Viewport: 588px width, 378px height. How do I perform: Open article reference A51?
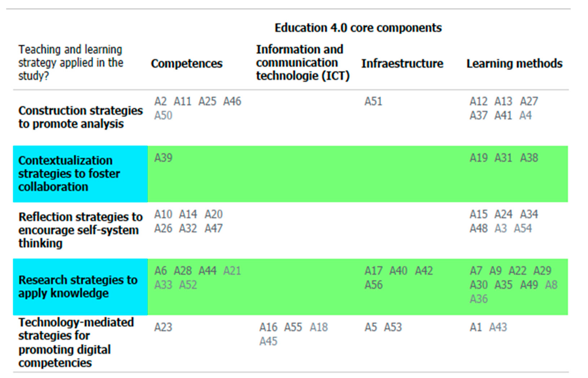click(x=373, y=101)
